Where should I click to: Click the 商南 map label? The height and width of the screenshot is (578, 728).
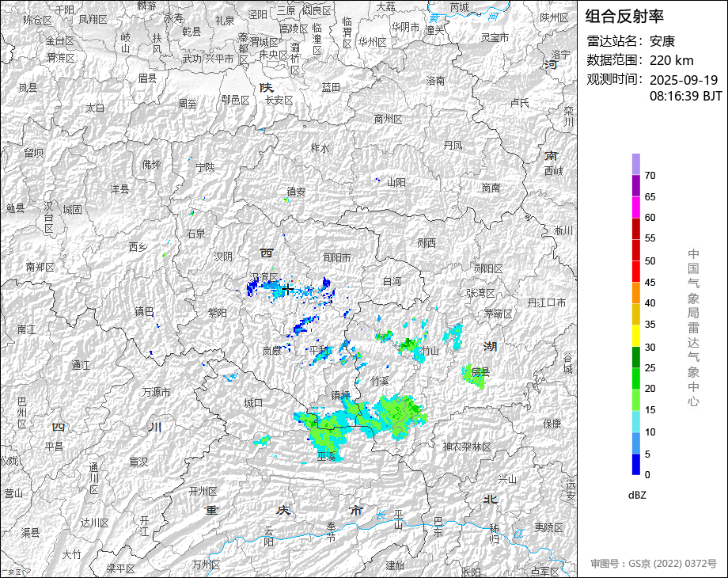pos(491,188)
